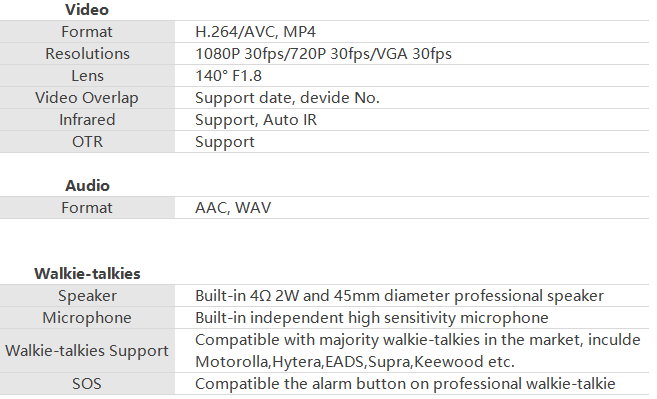Screen dimensions: 657x399
Task: Click the Video section heading
Action: pyautogui.click(x=87, y=10)
